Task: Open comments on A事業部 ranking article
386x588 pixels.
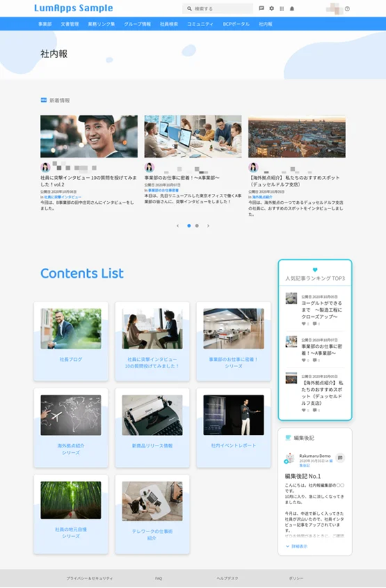Action: (x=314, y=360)
